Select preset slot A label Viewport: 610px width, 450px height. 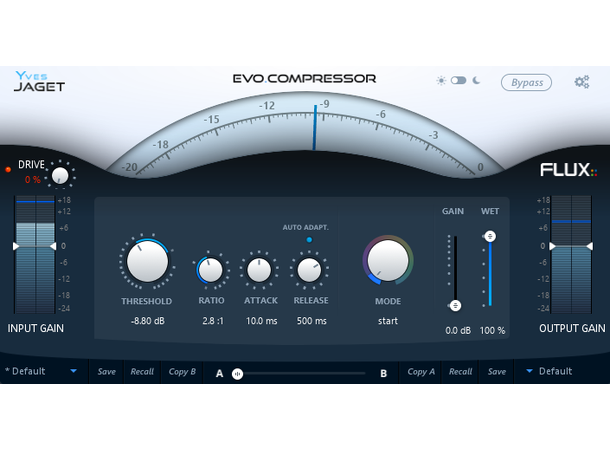pyautogui.click(x=219, y=374)
